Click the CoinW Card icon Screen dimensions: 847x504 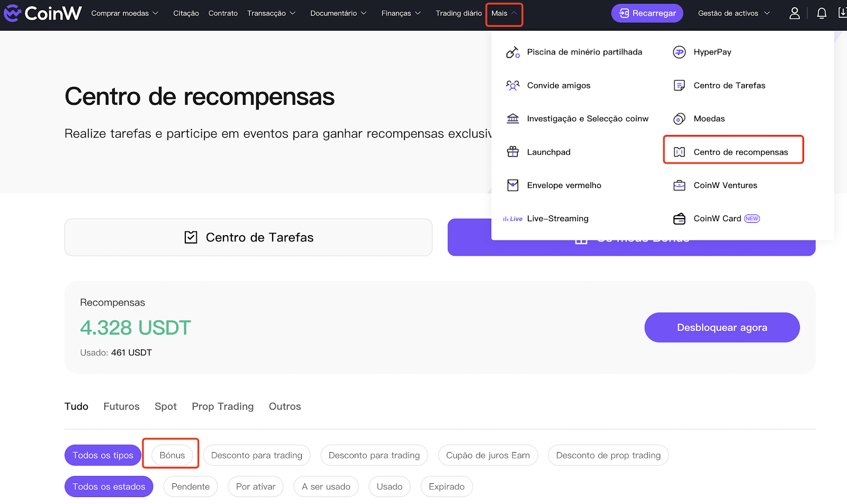[679, 219]
